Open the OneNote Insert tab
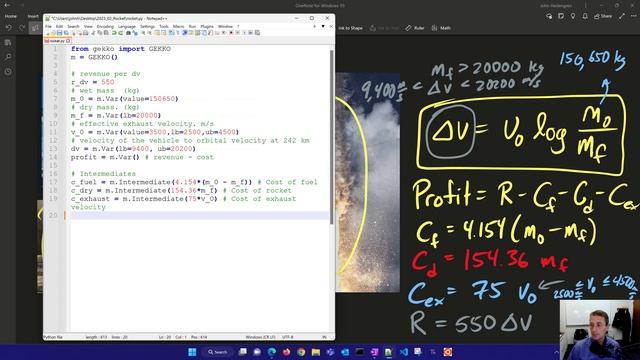Image resolution: width=640 pixels, height=360 pixels. pos(33,16)
